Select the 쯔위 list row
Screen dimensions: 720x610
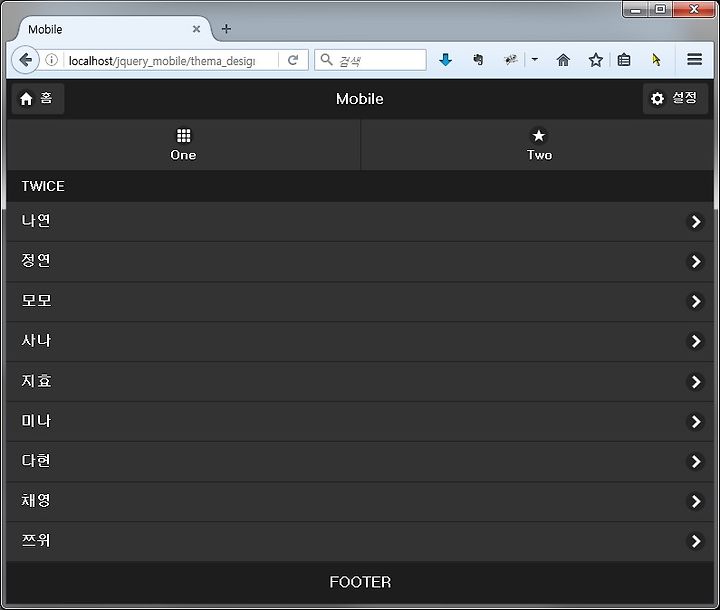click(x=360, y=541)
